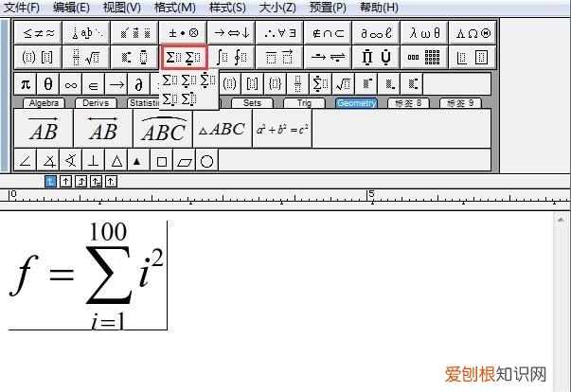Expand the products and set theory templates palette (Π Ů)
The width and height of the screenshot is (571, 392).
click(376, 57)
